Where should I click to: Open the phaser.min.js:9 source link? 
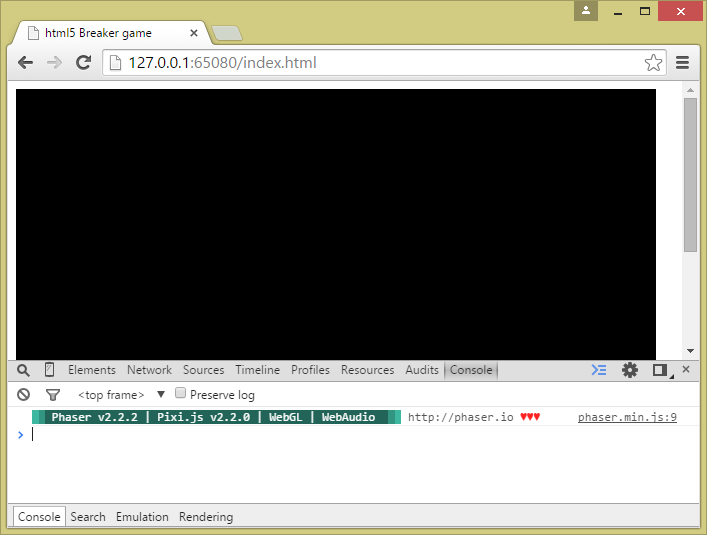627,417
